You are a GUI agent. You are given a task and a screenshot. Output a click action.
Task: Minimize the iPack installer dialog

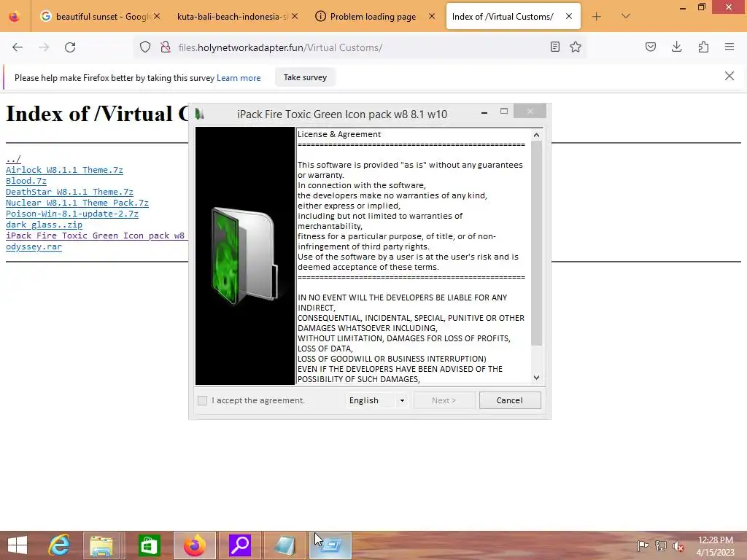point(484,112)
